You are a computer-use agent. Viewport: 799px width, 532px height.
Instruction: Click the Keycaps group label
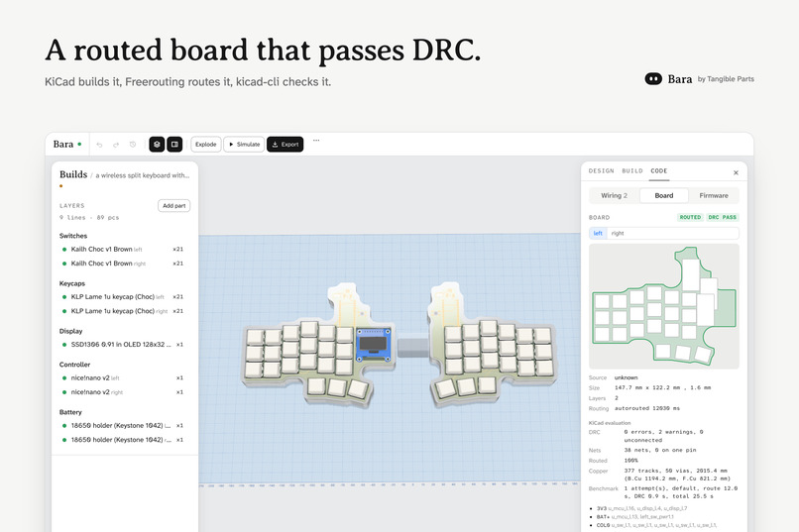click(72, 283)
